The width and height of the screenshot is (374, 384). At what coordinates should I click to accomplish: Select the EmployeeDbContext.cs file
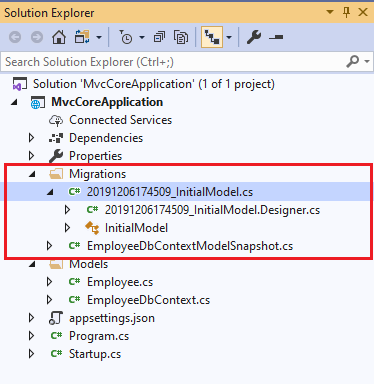(x=149, y=300)
